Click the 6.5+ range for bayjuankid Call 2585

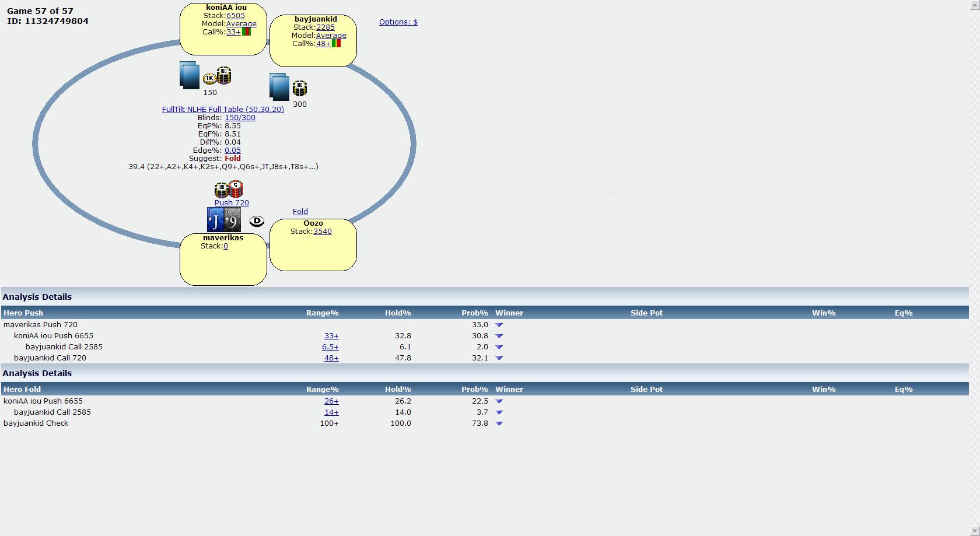[x=330, y=347]
